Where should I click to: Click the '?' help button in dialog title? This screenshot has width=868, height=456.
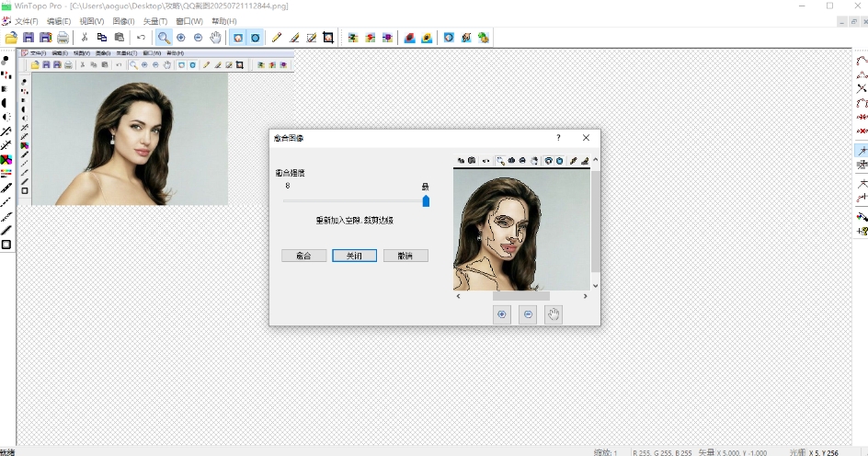(558, 137)
